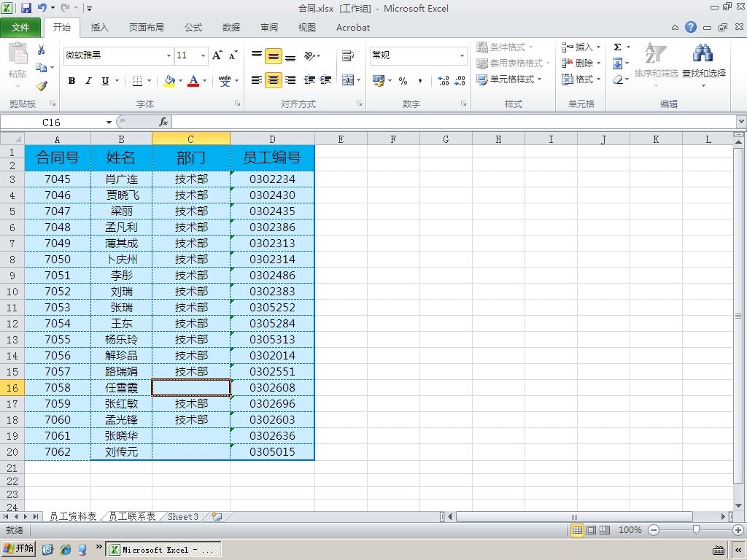Screen dimensions: 747x560
Task: Click the Undo arrow icon
Action: point(42,8)
